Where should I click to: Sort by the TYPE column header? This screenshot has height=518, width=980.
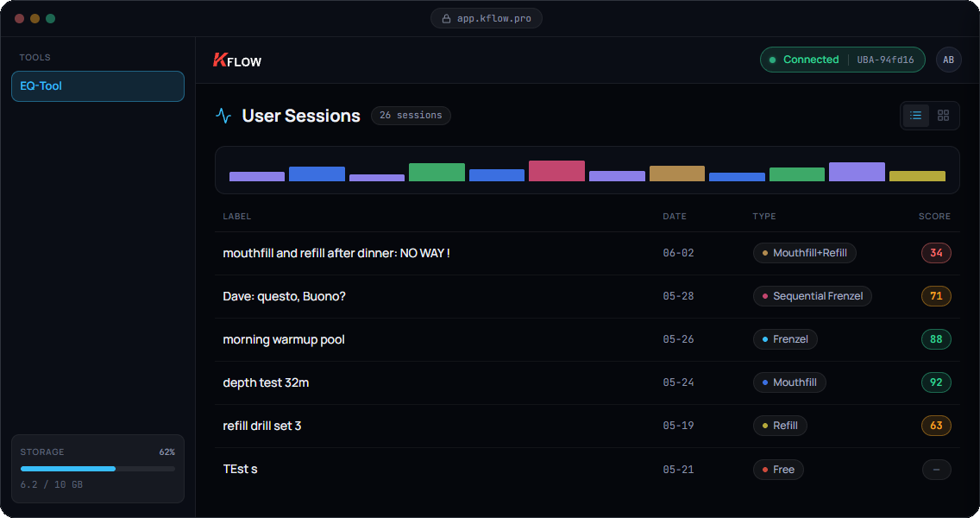[x=763, y=217]
